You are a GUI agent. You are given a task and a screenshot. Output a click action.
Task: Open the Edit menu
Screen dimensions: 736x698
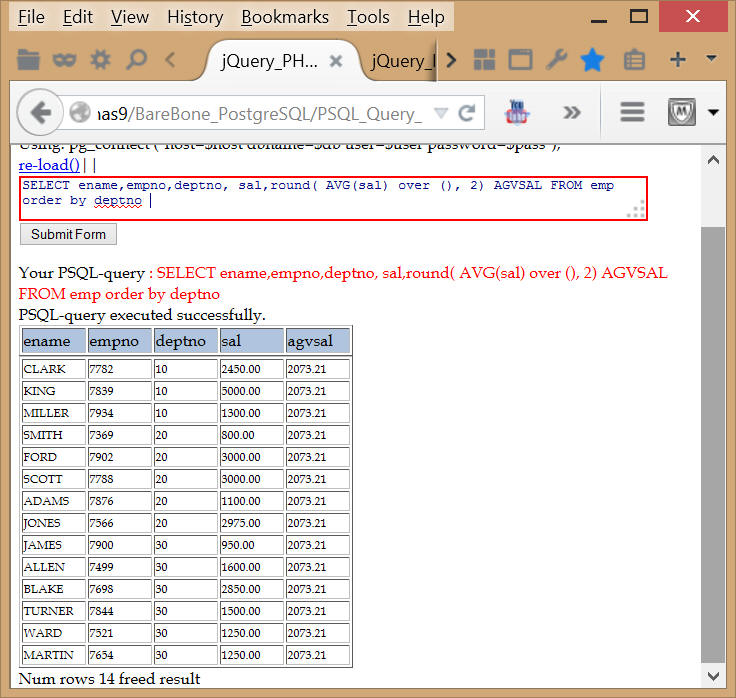78,17
